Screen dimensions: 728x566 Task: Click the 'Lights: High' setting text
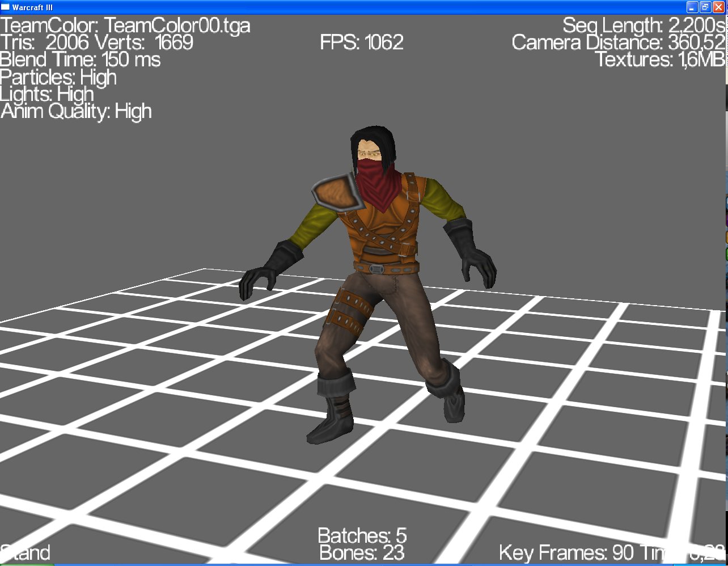[x=47, y=94]
